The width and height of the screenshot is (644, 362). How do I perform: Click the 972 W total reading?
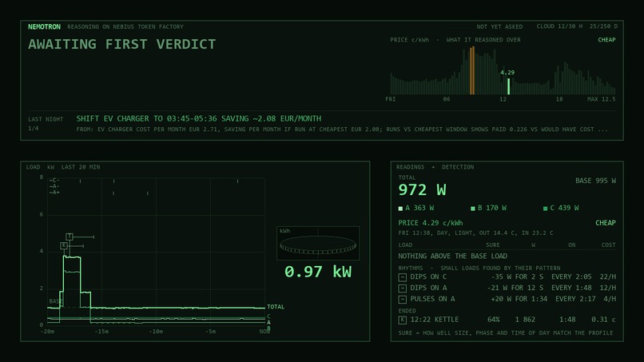pyautogui.click(x=422, y=190)
